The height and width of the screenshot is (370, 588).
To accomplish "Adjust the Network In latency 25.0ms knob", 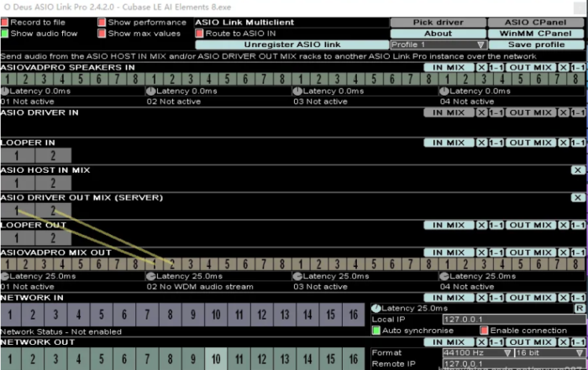I will coord(376,309).
